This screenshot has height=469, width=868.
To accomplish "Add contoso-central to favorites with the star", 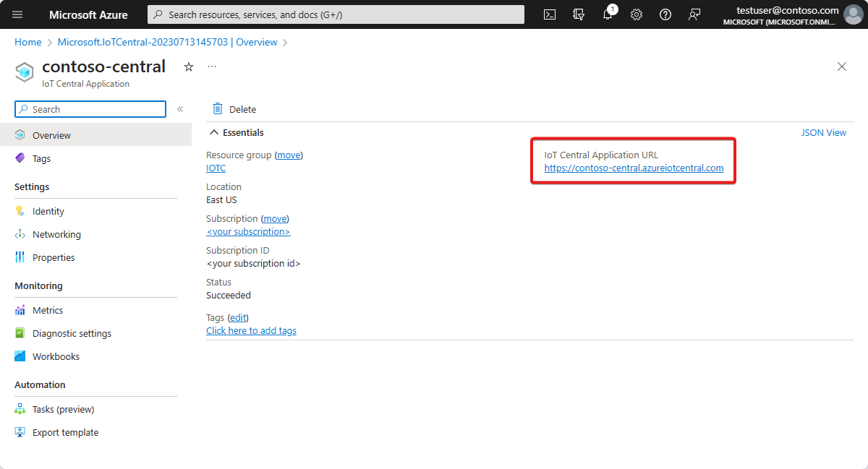I will [x=188, y=66].
